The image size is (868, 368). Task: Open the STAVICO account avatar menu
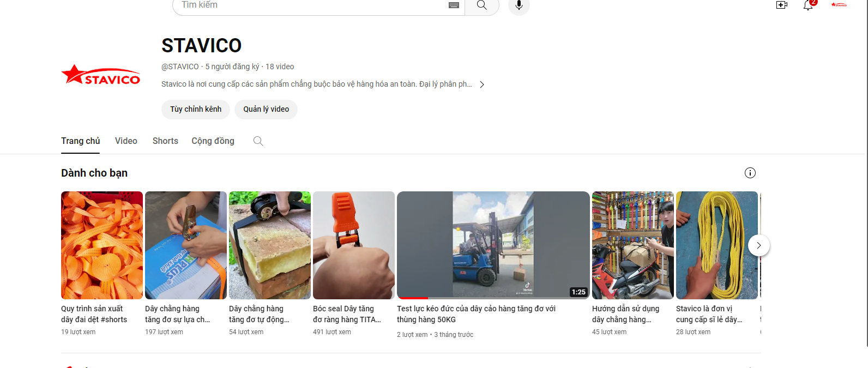click(x=839, y=5)
